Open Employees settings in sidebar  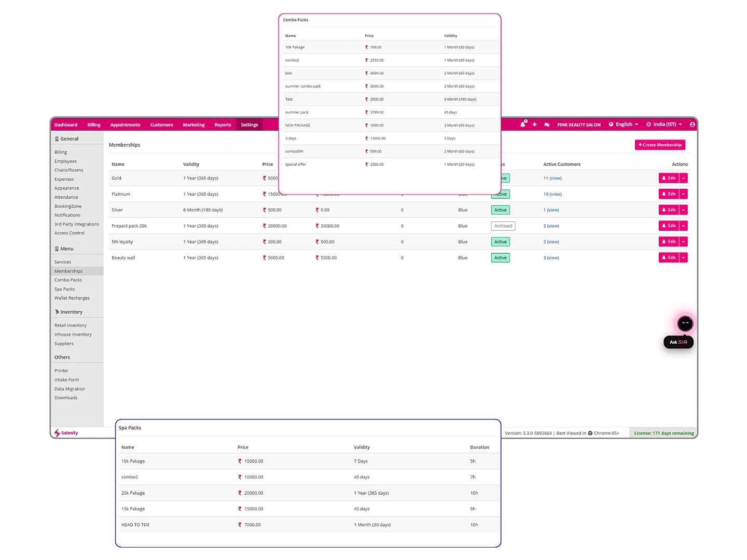click(x=65, y=161)
